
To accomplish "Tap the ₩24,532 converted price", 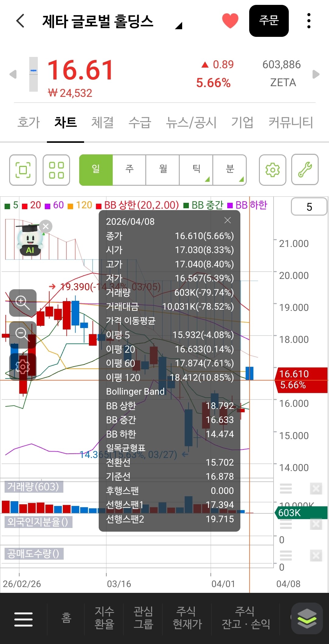I will (x=70, y=93).
